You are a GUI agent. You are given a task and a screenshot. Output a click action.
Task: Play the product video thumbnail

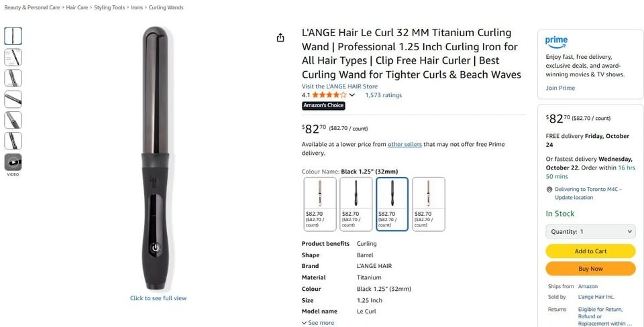(x=13, y=162)
